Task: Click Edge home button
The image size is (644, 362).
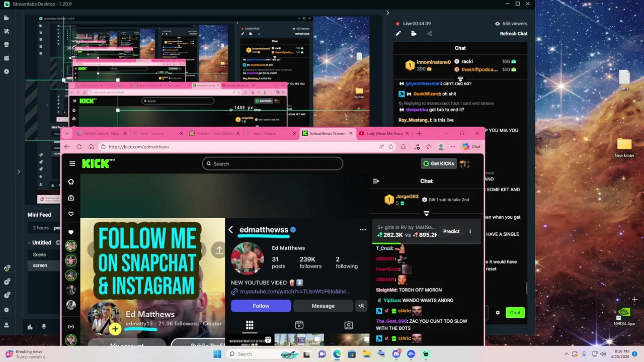Action: pyautogui.click(x=91, y=147)
